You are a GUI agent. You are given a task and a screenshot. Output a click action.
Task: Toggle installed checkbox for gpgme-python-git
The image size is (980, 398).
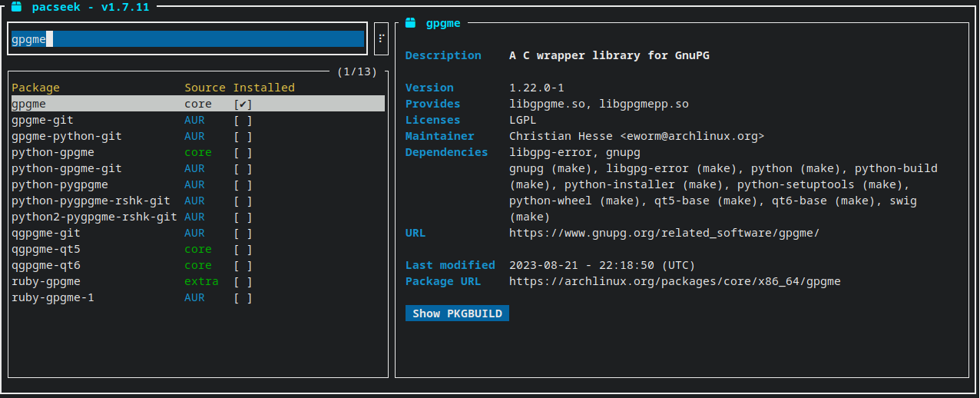coord(243,136)
